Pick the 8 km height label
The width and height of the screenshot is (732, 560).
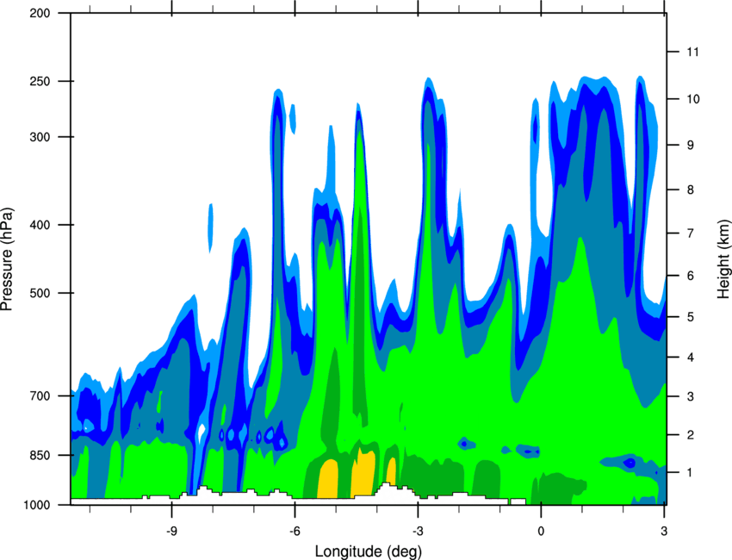(691, 190)
